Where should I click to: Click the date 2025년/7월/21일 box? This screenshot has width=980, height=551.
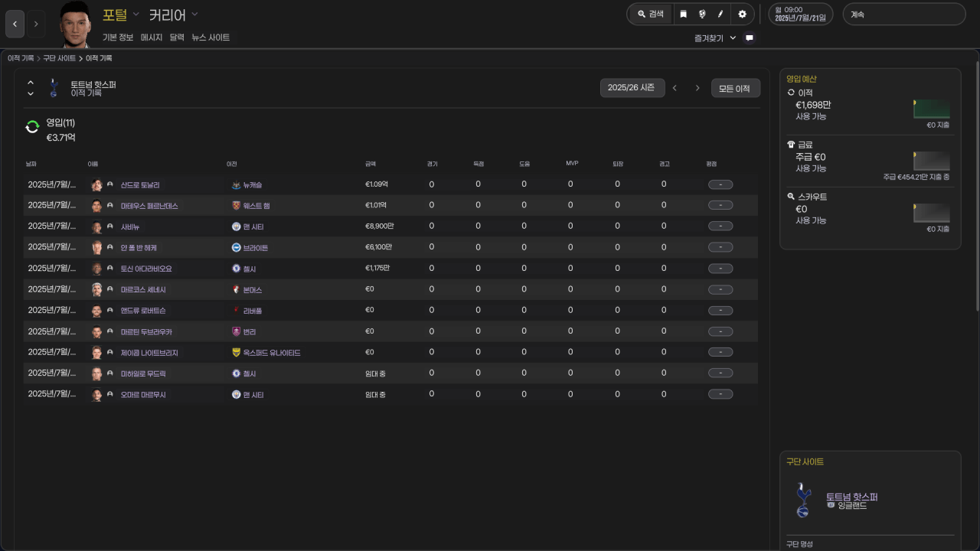pyautogui.click(x=800, y=14)
